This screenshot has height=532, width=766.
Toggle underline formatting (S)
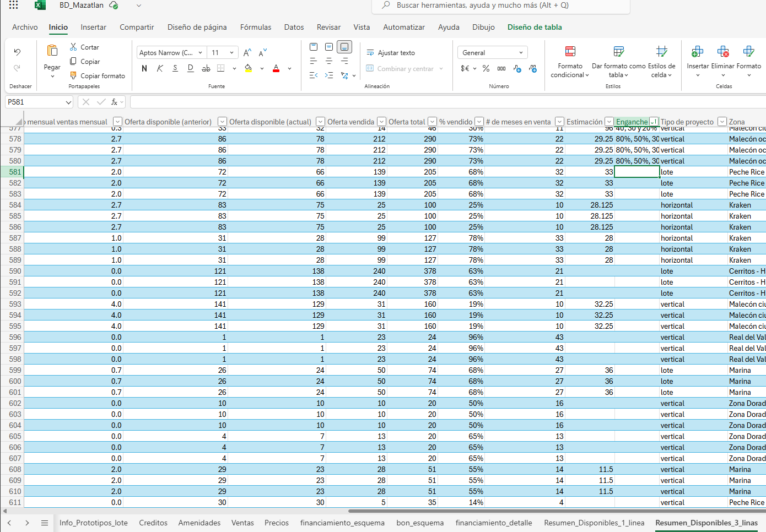tap(175, 69)
